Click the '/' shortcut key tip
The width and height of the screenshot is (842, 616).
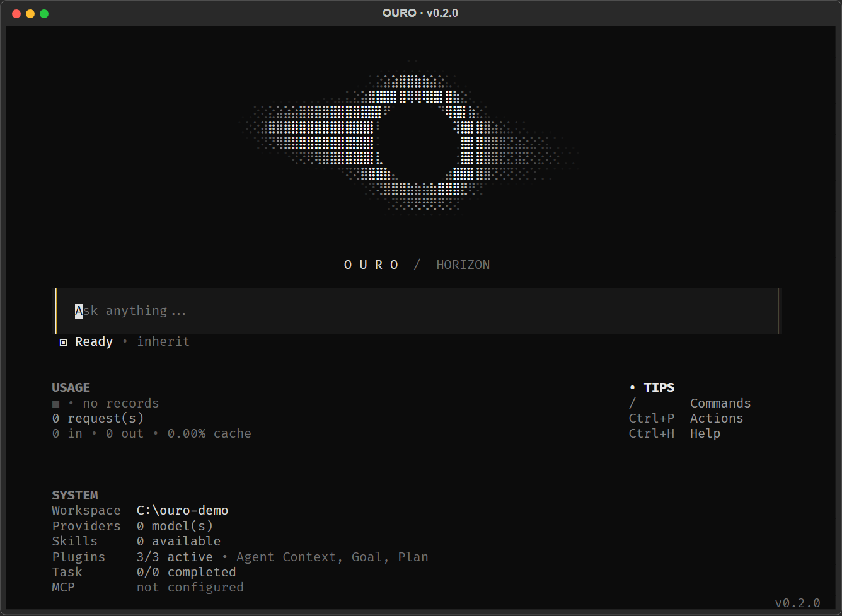pyautogui.click(x=632, y=403)
